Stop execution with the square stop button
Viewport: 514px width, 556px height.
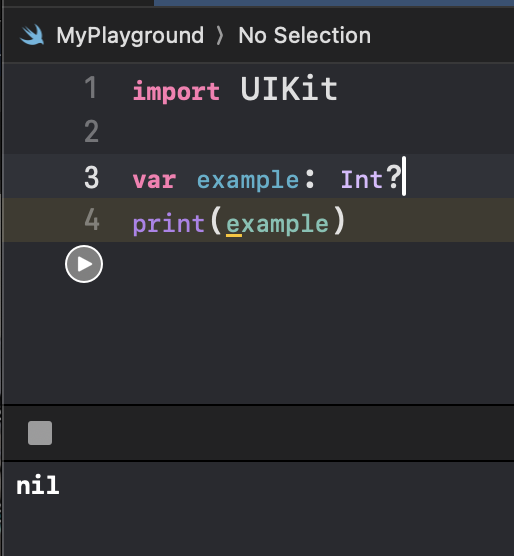tap(40, 433)
